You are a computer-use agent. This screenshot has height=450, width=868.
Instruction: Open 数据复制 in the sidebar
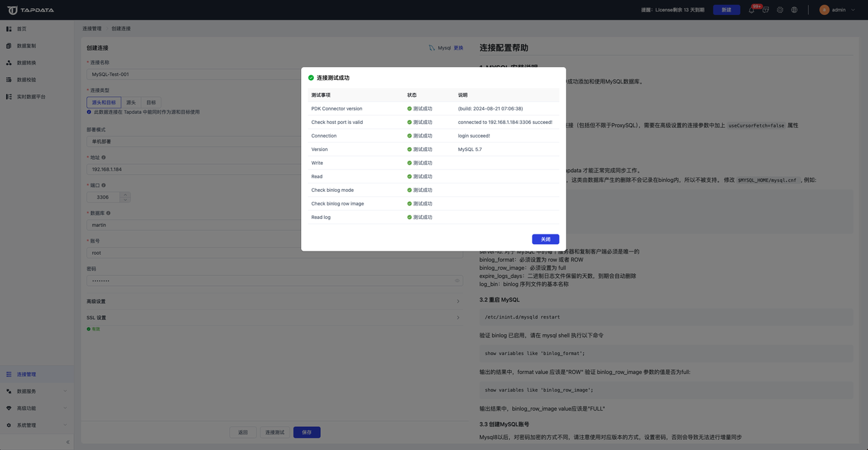26,45
